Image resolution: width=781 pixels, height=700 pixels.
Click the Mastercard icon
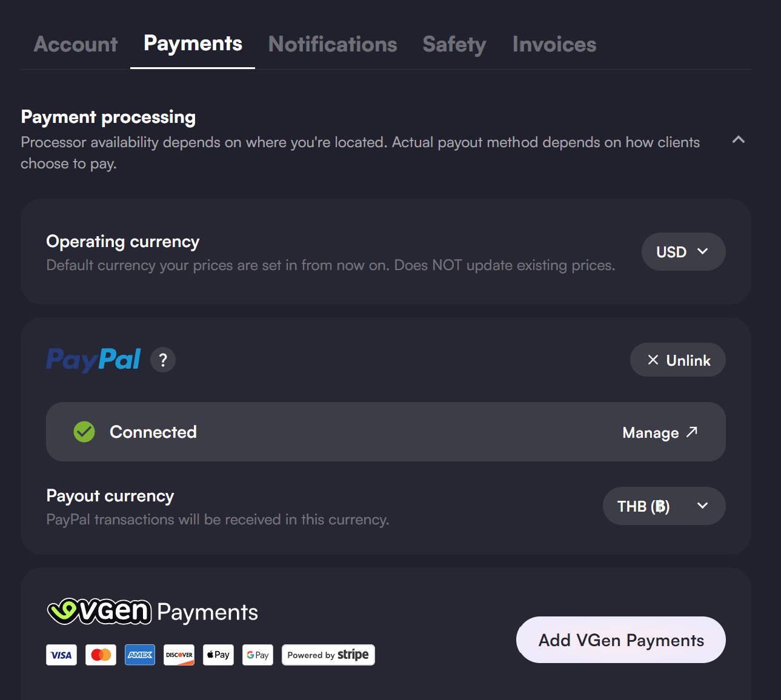[x=101, y=655]
